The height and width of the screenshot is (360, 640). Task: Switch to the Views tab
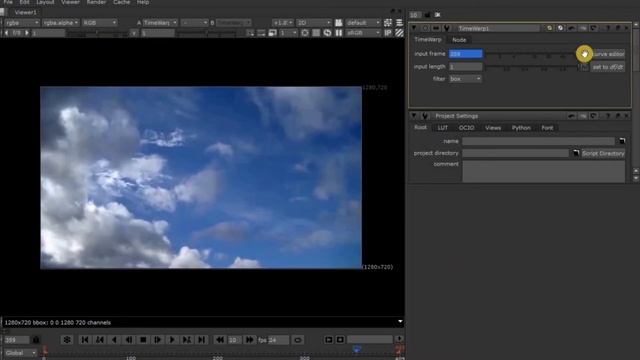pos(493,128)
